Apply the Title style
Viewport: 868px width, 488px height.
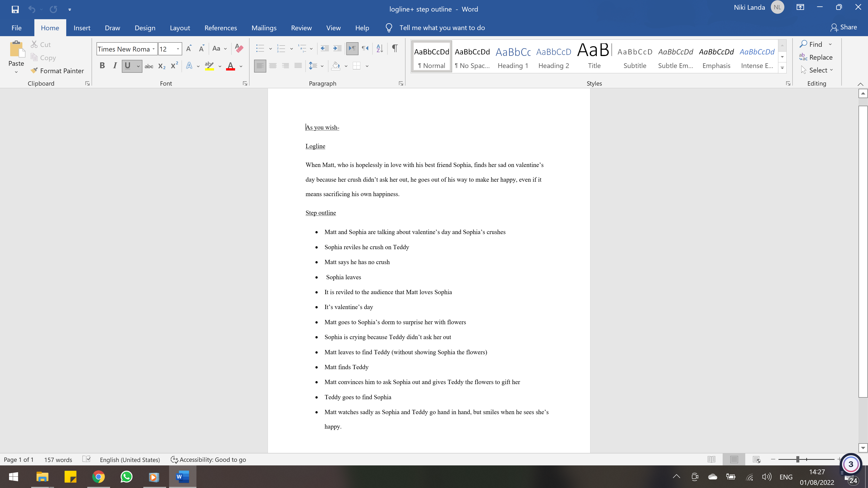pos(594,56)
